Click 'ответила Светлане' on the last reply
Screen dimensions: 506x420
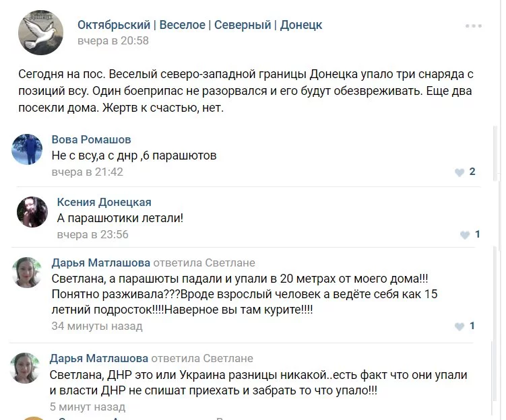202,358
